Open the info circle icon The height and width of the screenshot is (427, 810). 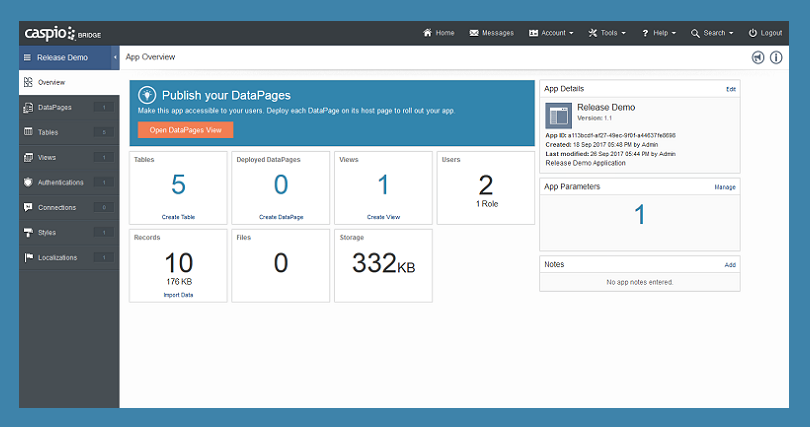pyautogui.click(x=775, y=57)
